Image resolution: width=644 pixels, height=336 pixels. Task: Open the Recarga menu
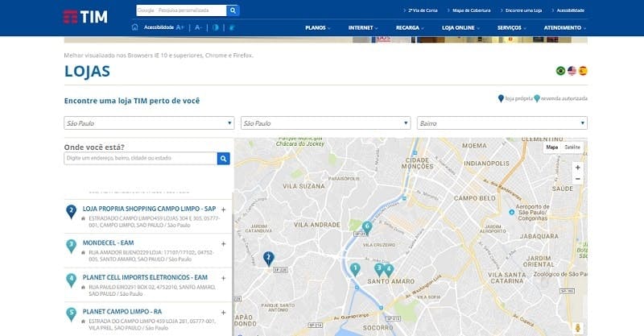[410, 27]
